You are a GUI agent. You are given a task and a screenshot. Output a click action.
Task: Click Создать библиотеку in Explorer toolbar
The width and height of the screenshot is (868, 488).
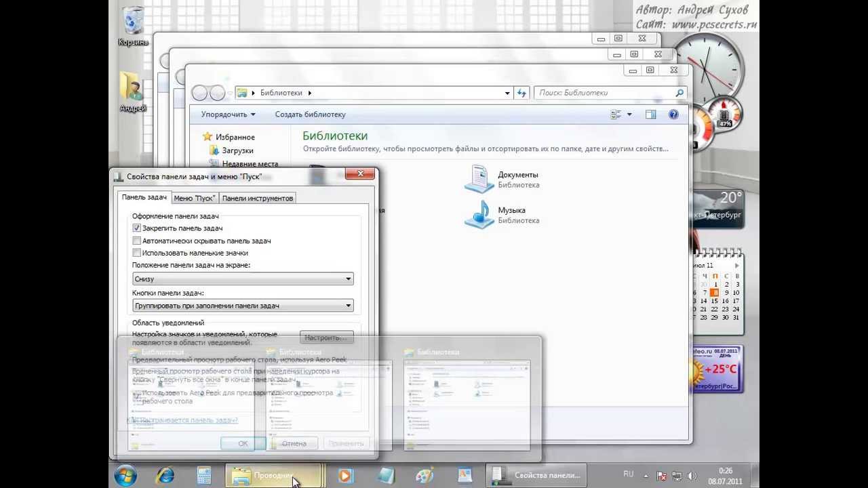pos(310,115)
